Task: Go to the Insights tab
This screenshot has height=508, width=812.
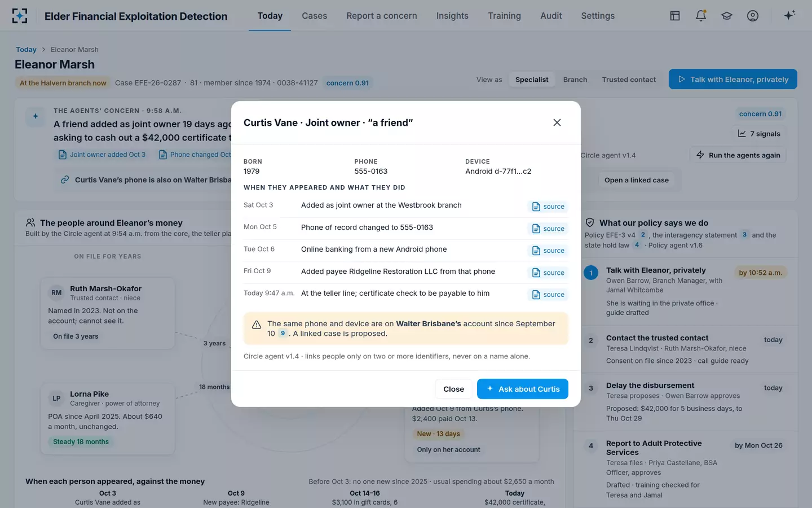Action: (452, 16)
